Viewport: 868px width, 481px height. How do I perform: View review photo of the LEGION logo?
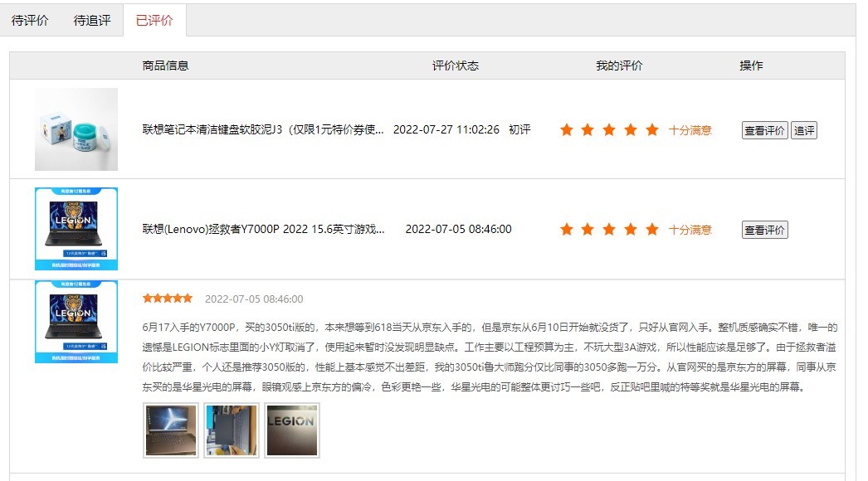pos(292,430)
